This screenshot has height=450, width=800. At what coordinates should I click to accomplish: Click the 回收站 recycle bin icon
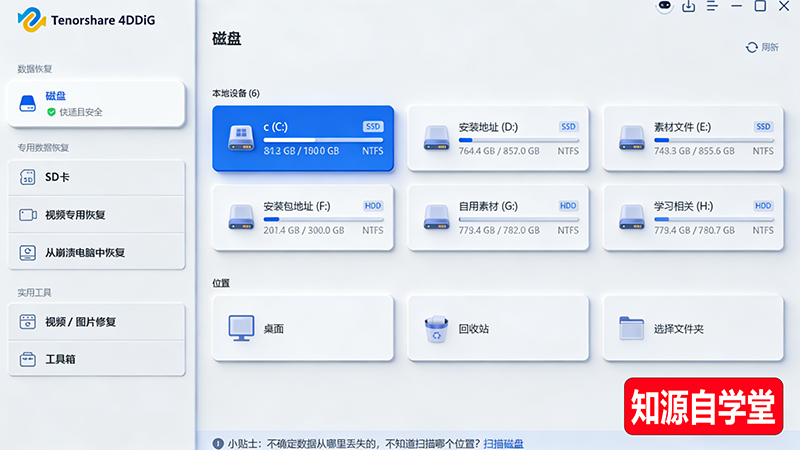click(436, 328)
